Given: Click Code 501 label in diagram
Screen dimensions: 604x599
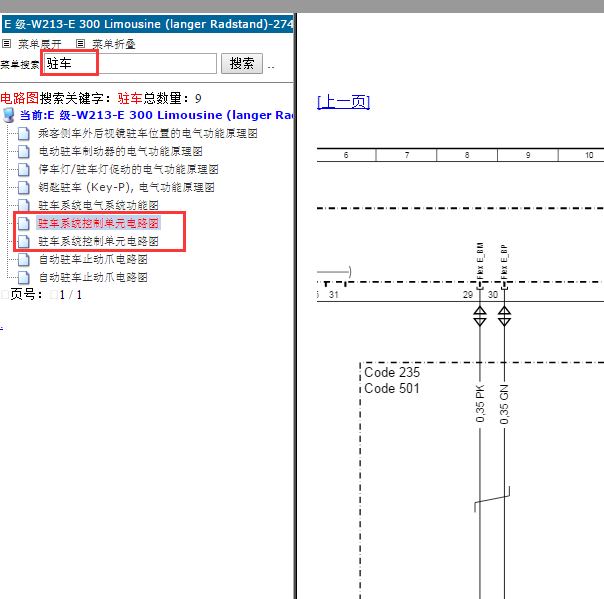Looking at the screenshot, I should [392, 389].
